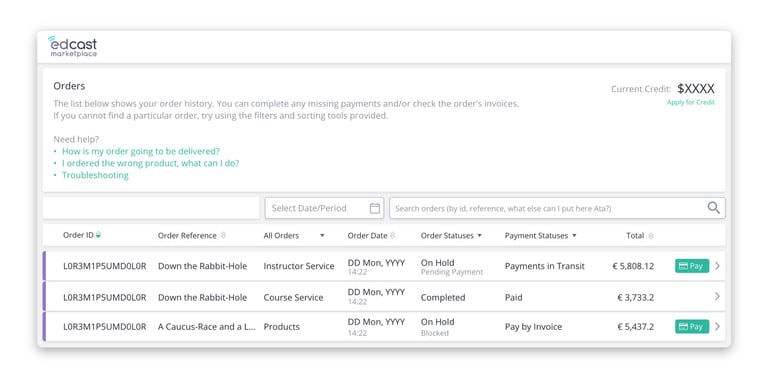The image size is (768, 390).
Task: Click the Select Date/Period field
Action: pyautogui.click(x=324, y=208)
